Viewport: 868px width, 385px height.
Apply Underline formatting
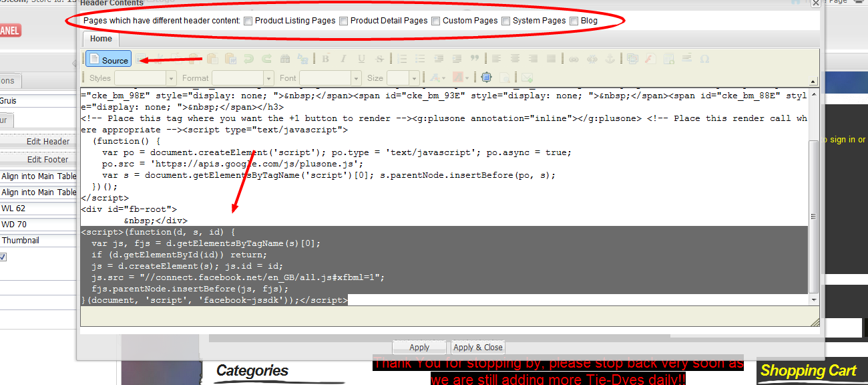[361, 59]
